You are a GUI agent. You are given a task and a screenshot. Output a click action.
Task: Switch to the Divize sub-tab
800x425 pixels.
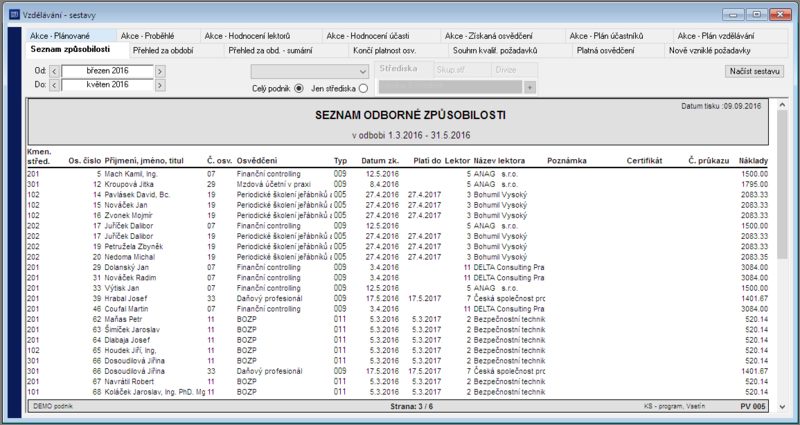514,70
